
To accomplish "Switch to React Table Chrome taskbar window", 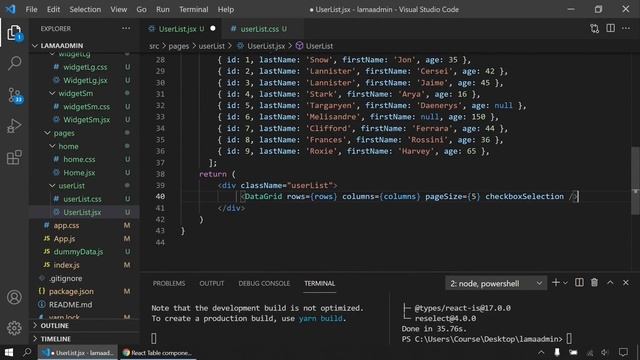I will pos(158,353).
